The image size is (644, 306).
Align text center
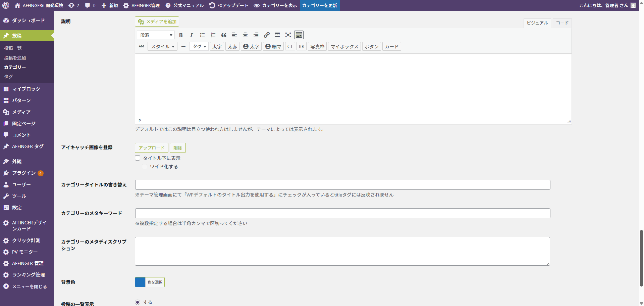(245, 35)
